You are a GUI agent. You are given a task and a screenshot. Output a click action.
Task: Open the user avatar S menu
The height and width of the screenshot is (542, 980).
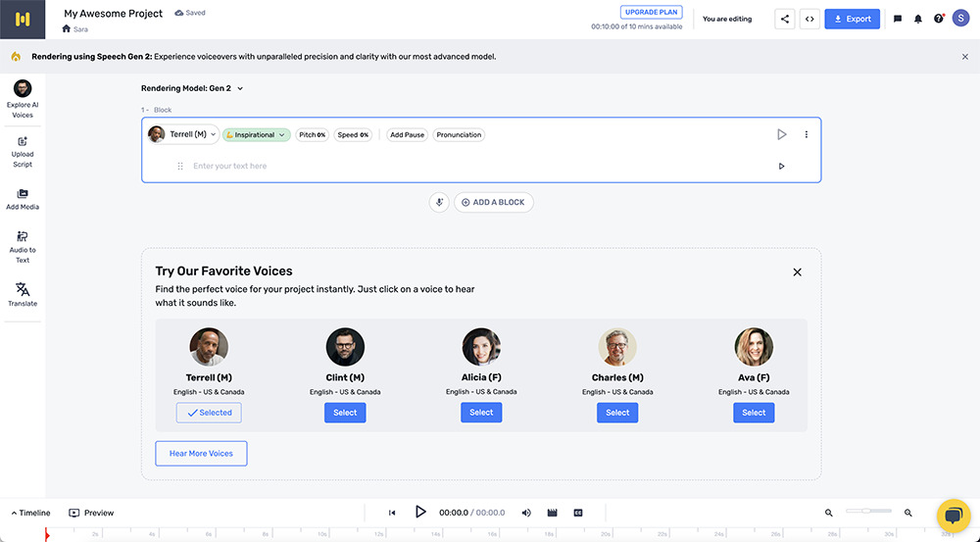[960, 18]
